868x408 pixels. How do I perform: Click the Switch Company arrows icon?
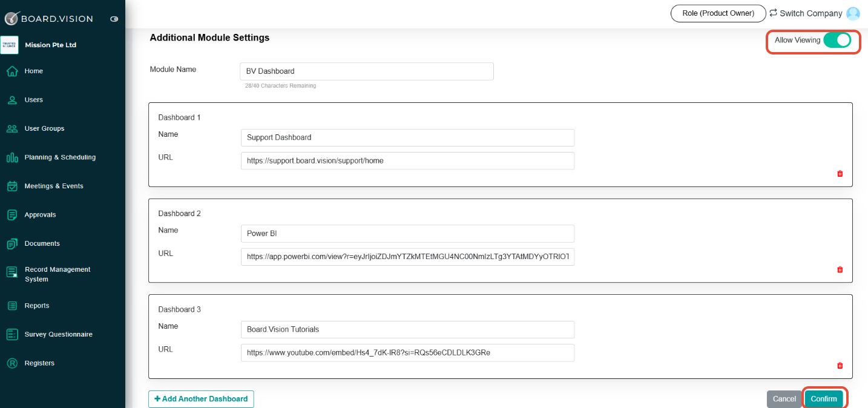(x=773, y=13)
